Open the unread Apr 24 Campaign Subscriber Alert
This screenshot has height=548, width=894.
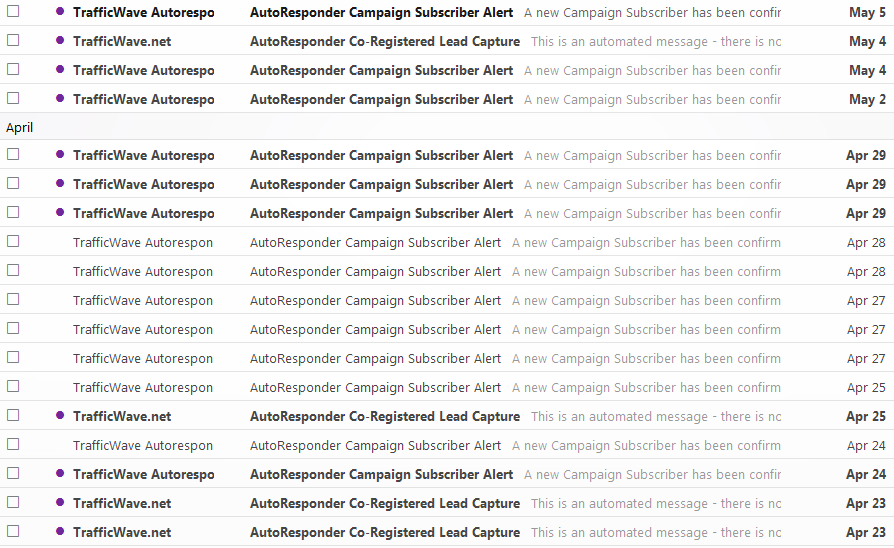click(x=381, y=475)
